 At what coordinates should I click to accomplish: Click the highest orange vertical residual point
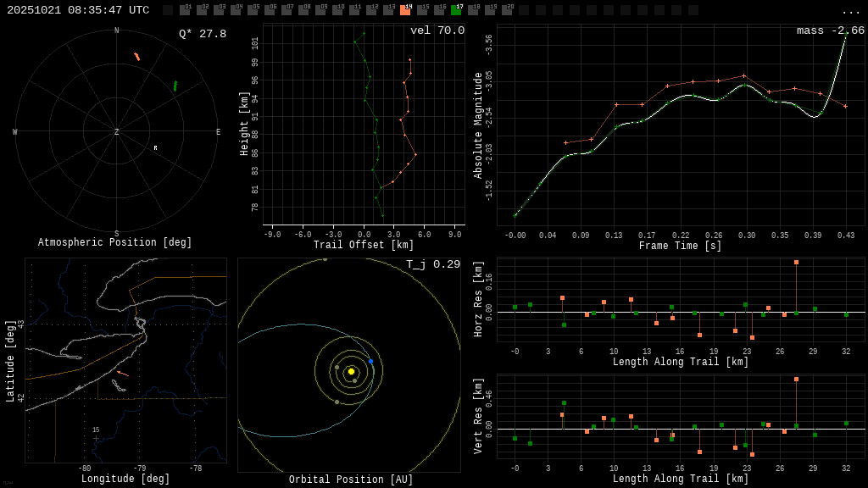coord(796,379)
